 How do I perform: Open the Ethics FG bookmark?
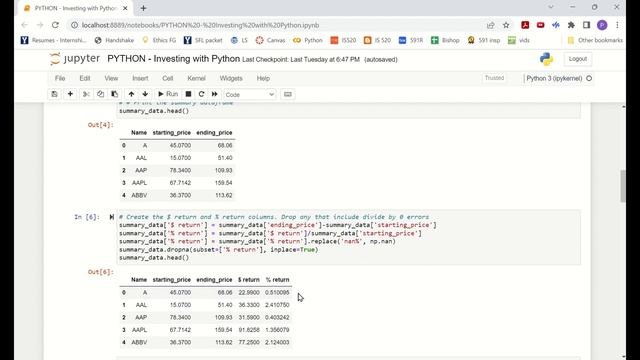pyautogui.click(x=159, y=40)
